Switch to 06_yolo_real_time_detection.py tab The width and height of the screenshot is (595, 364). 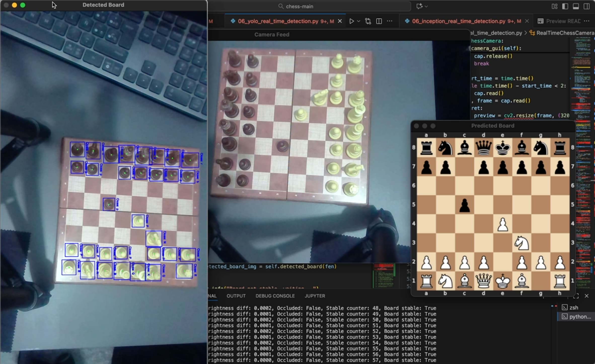pyautogui.click(x=278, y=21)
